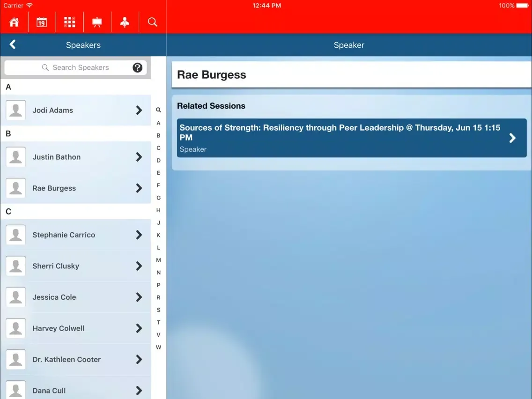Viewport: 532px width, 399px height.
Task: Jump to letter D in index
Action: pos(158,160)
